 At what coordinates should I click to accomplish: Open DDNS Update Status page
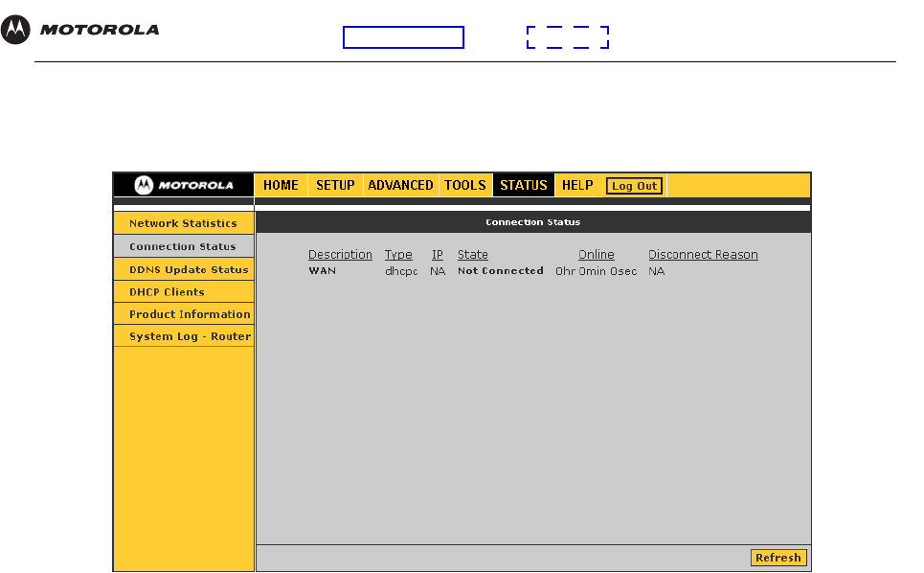point(183,269)
